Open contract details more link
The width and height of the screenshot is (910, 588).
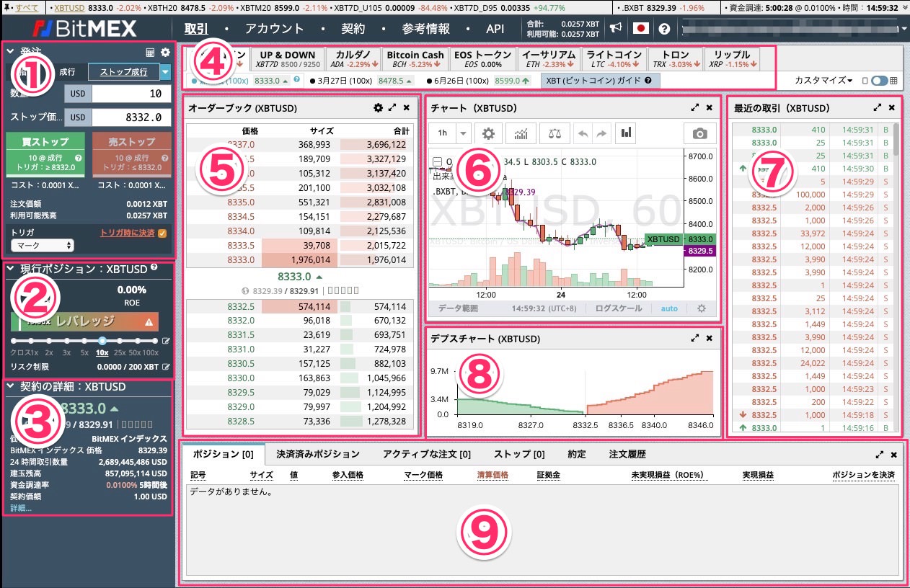(x=21, y=508)
